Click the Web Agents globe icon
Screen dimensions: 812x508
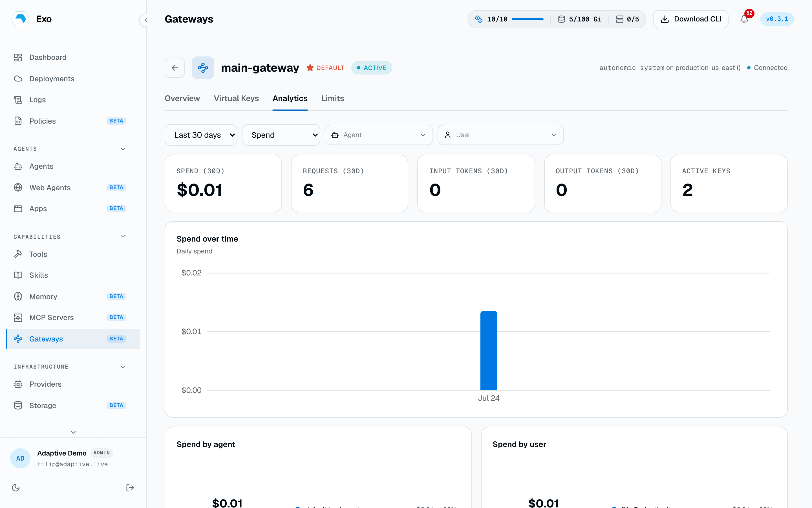[18, 187]
